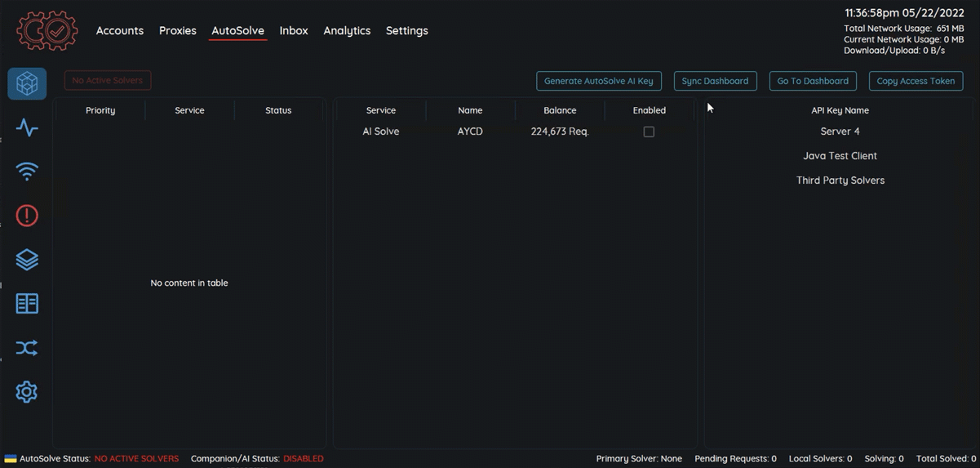Open the Analytics tab
This screenshot has height=468, width=980.
pos(347,30)
